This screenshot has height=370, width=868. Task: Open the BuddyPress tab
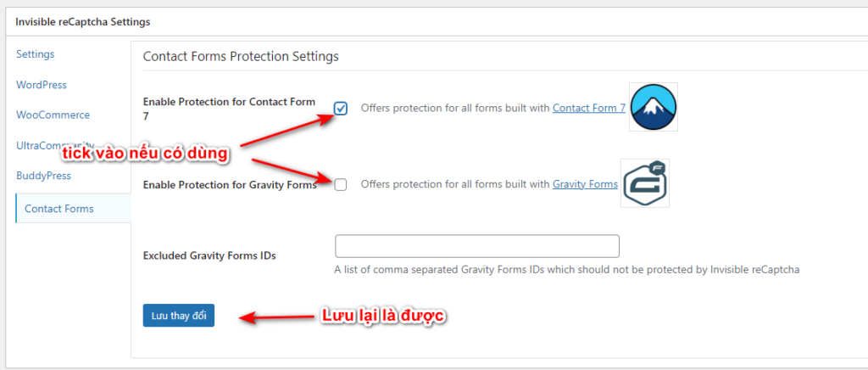point(43,177)
